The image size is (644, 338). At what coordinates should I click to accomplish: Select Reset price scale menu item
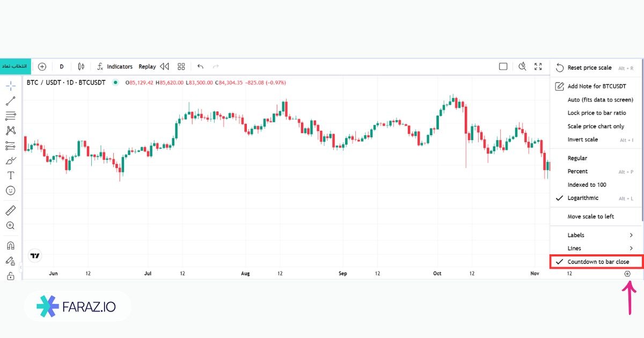coord(589,68)
